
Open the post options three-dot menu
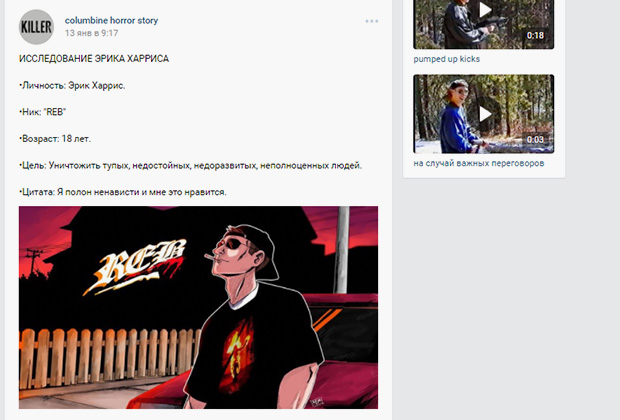click(x=372, y=21)
